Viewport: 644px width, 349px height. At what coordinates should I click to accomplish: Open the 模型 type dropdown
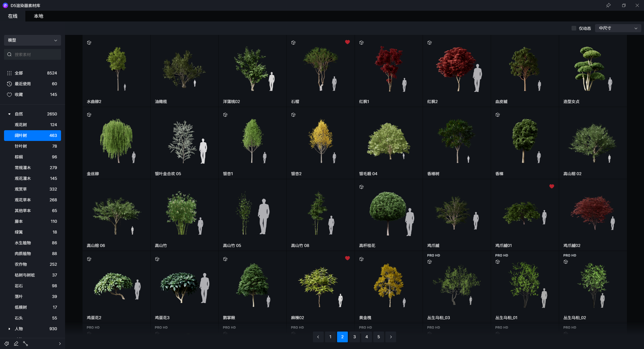pos(33,40)
